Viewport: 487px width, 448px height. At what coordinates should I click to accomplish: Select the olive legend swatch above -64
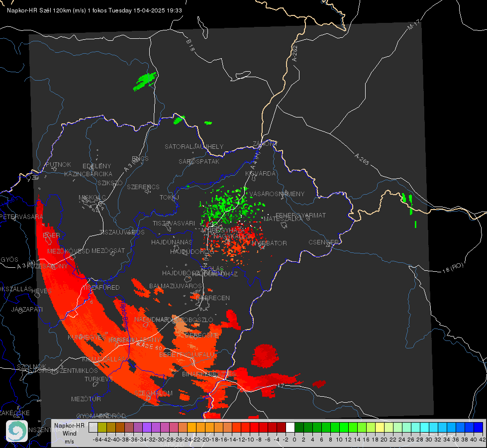click(102, 428)
